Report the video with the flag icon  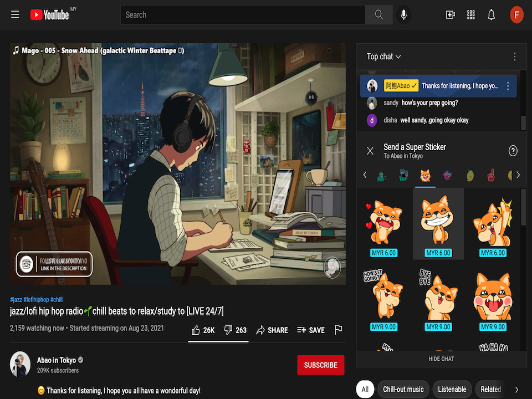click(x=338, y=330)
